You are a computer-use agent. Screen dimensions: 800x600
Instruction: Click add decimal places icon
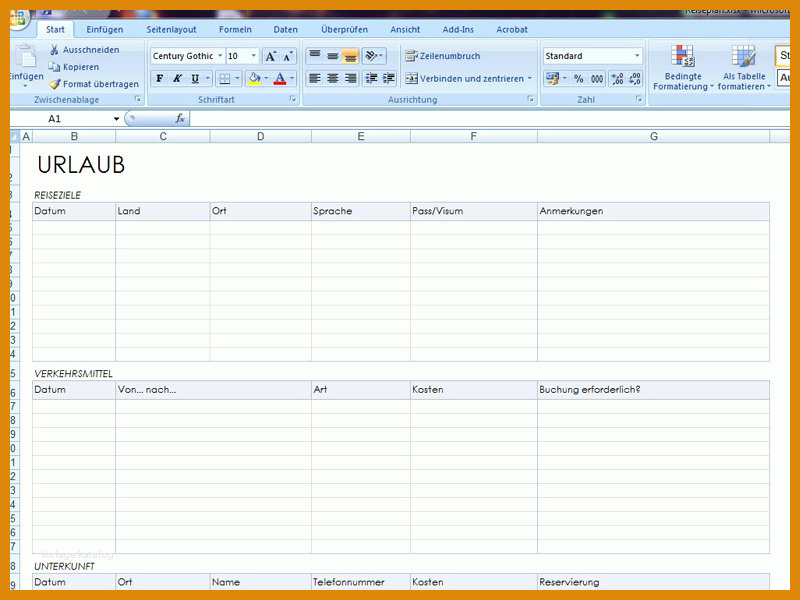pos(617,79)
